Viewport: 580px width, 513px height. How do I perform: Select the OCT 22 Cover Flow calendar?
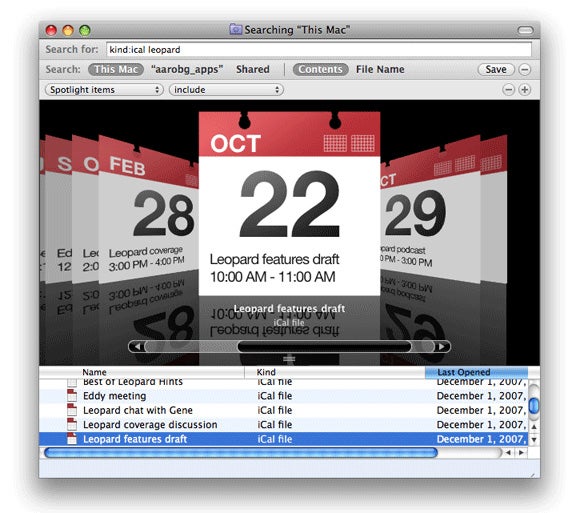pos(289,203)
